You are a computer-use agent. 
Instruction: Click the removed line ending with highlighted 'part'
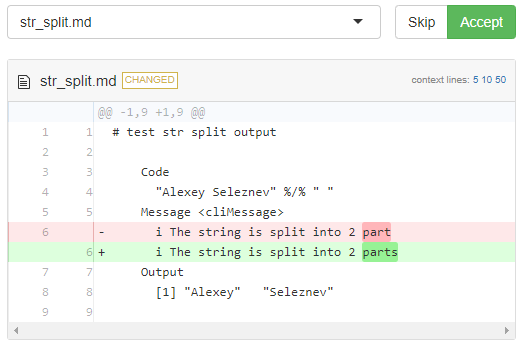[262, 232]
